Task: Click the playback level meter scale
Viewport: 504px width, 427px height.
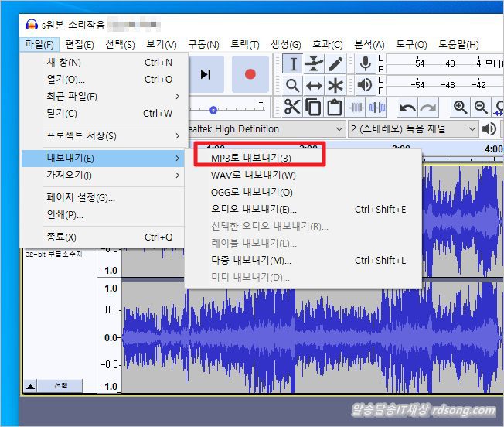Action: tap(444, 85)
